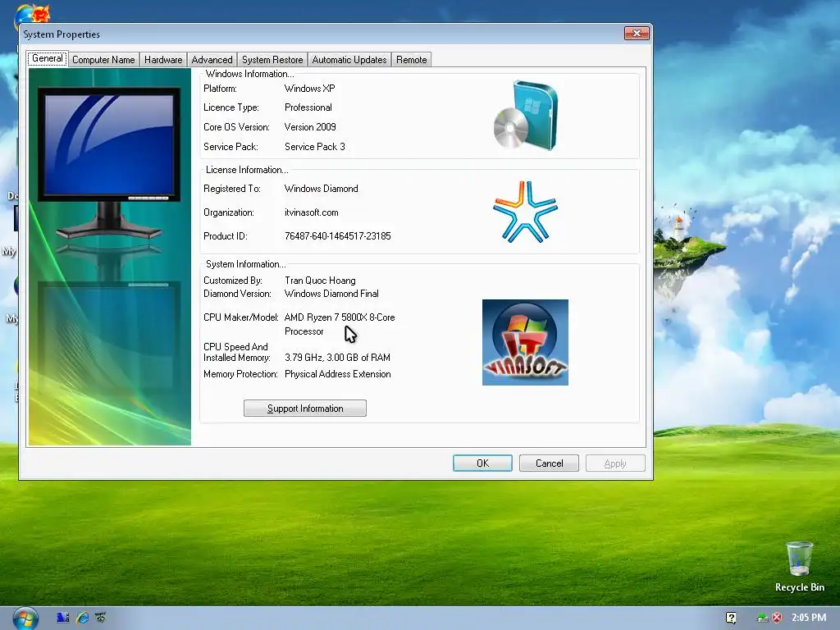Select the Remote tab

click(x=412, y=59)
